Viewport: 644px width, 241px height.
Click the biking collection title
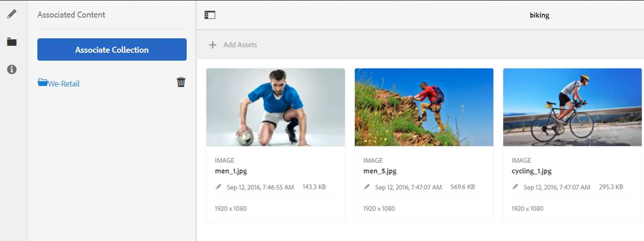coord(539,15)
